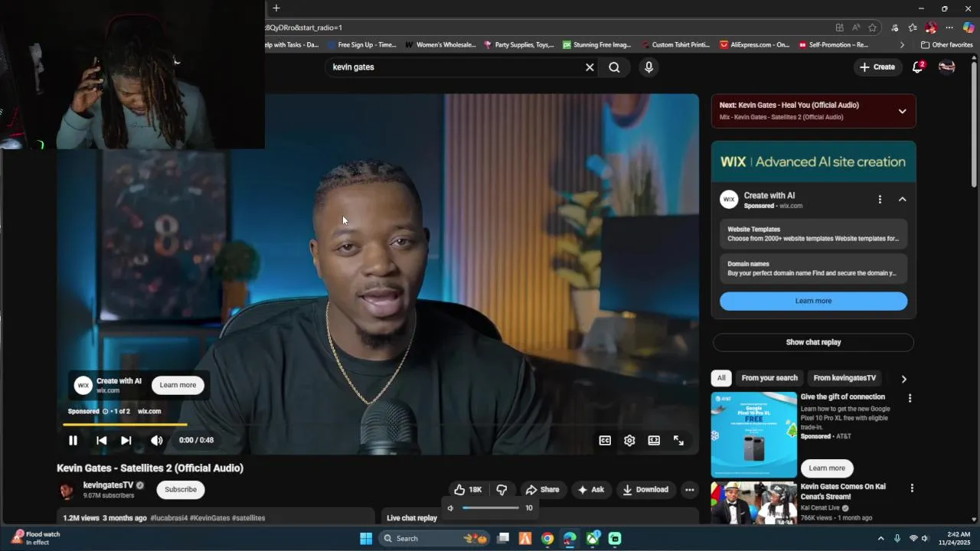Image resolution: width=980 pixels, height=551 pixels.
Task: Open Other favorites folder
Action: [x=946, y=45]
